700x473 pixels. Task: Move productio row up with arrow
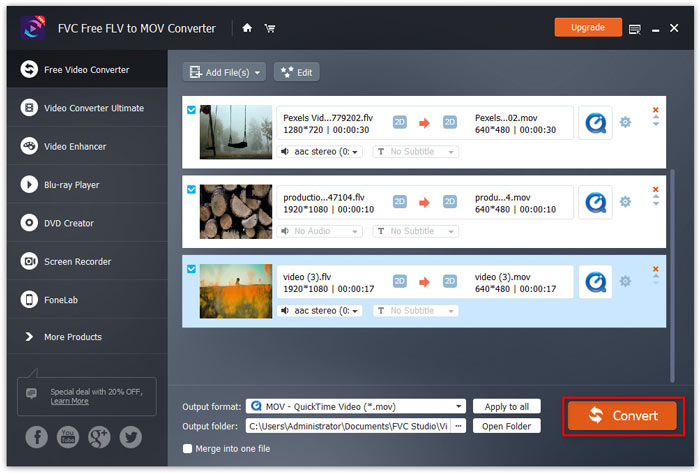click(655, 197)
